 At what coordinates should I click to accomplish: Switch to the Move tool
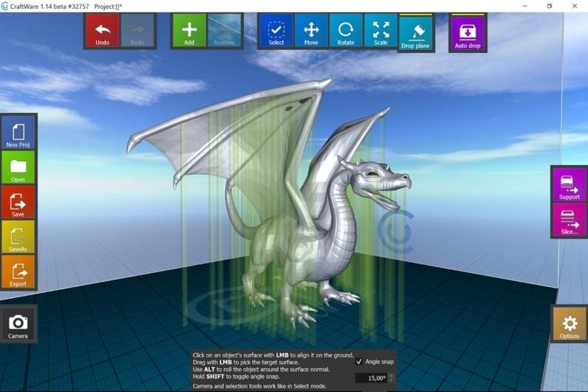(311, 32)
